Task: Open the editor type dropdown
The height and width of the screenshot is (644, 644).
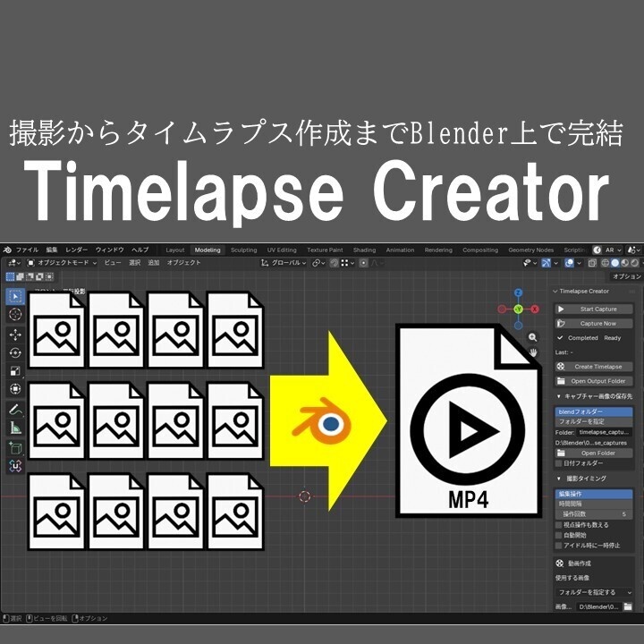Action: pyautogui.click(x=13, y=263)
